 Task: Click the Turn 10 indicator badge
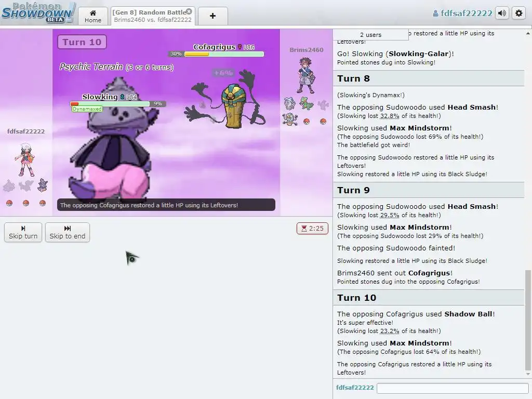[82, 42]
